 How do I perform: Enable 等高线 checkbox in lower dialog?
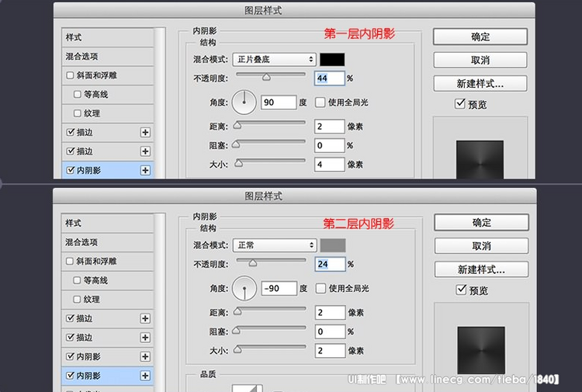coord(77,280)
